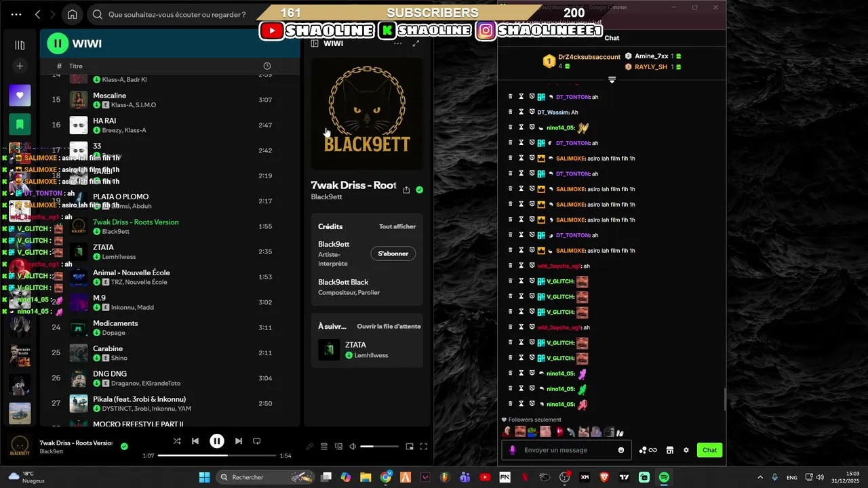Create new playlist with plus icon
Screen dimensions: 868x488
20,66
